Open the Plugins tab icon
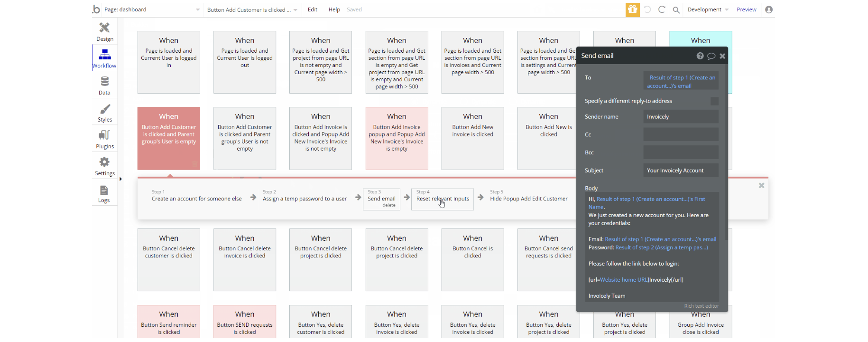The width and height of the screenshot is (868, 342). 104,135
